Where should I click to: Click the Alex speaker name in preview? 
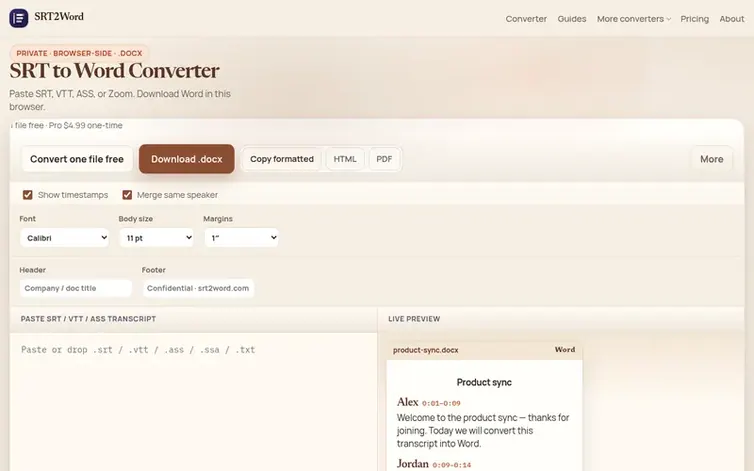[x=408, y=402]
